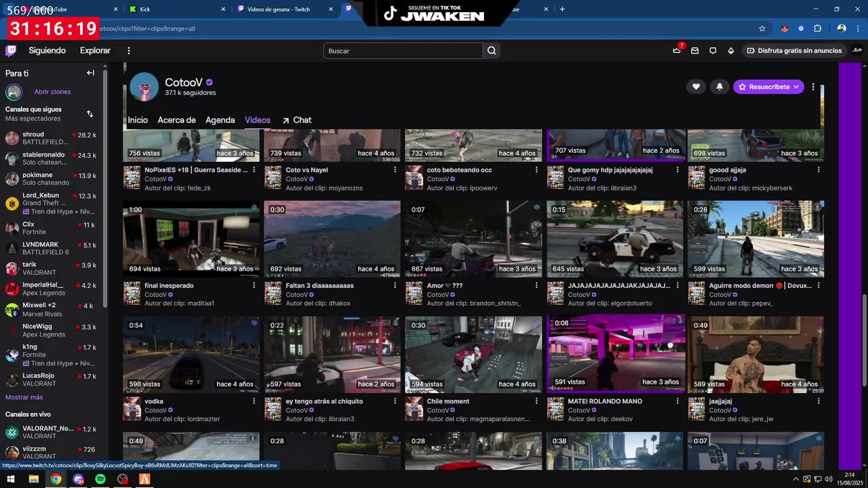Click the search magnifier button
Viewport: 868px width, 488px height.
(492, 51)
